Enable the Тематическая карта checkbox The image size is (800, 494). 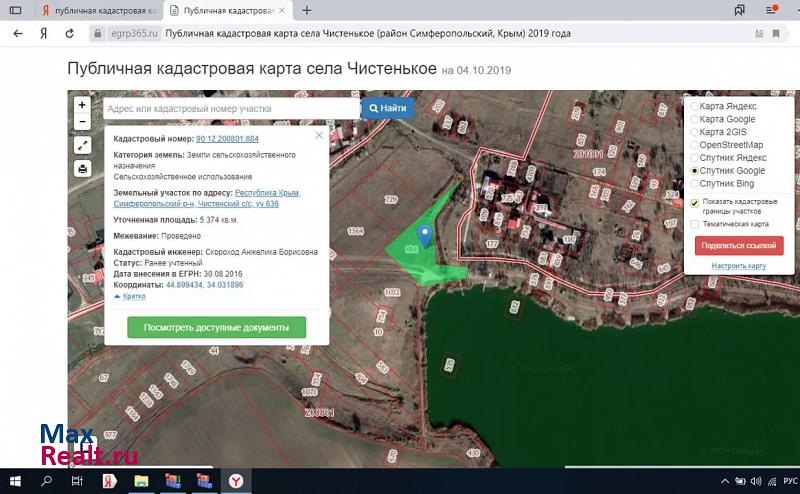pos(694,224)
